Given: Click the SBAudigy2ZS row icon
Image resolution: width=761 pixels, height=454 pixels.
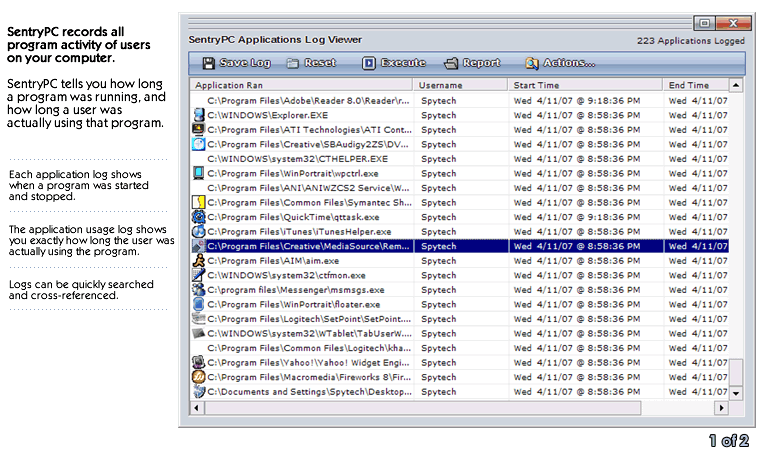Looking at the screenshot, I should pyautogui.click(x=199, y=144).
